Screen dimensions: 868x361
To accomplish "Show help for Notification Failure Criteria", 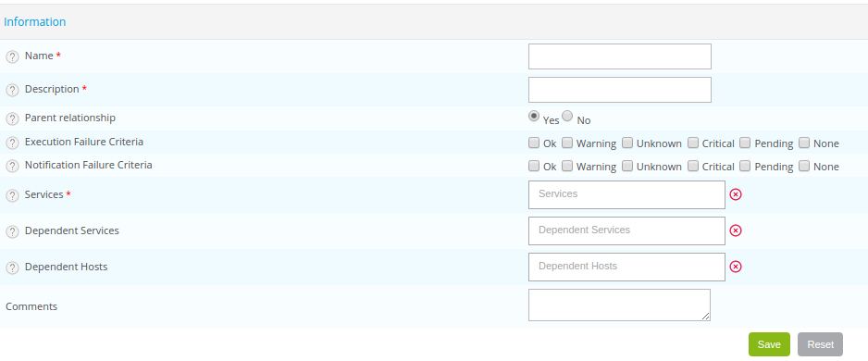I will tap(12, 166).
